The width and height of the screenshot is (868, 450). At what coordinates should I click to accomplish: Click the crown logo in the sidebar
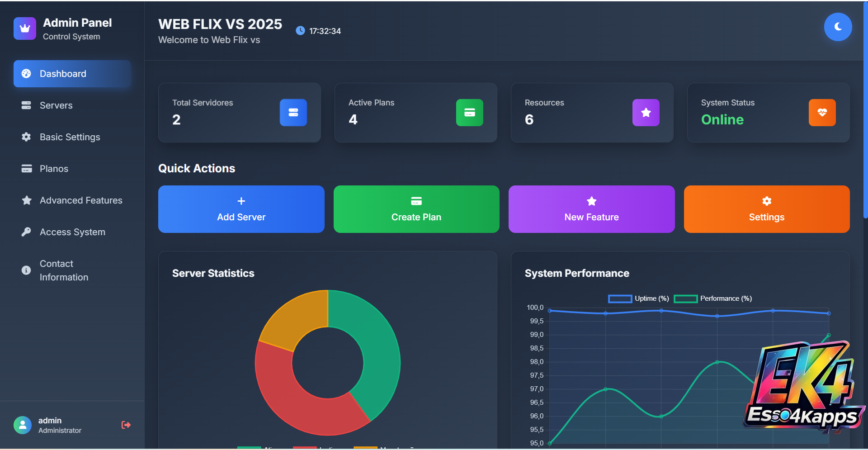coord(25,29)
